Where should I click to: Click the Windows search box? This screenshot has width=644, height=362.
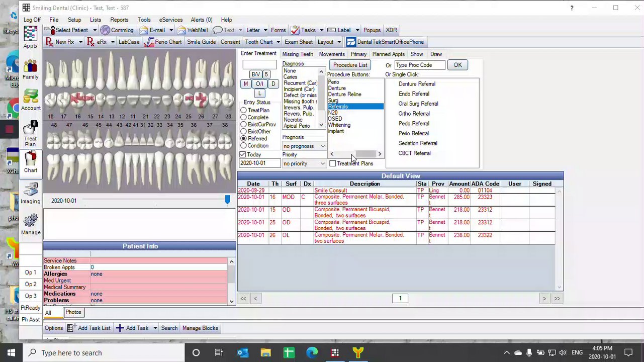pyautogui.click(x=104, y=352)
